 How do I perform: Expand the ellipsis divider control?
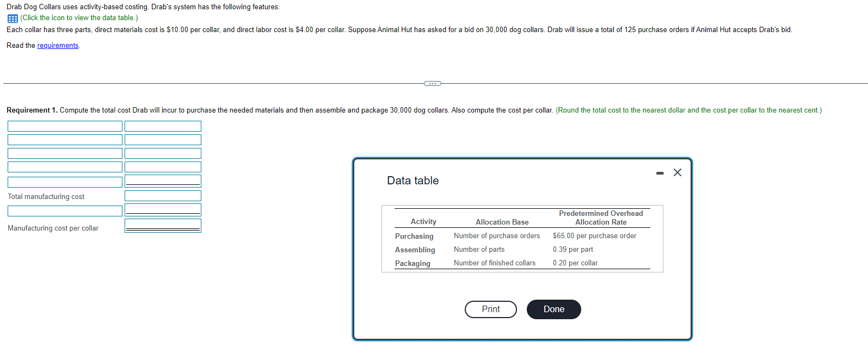432,83
